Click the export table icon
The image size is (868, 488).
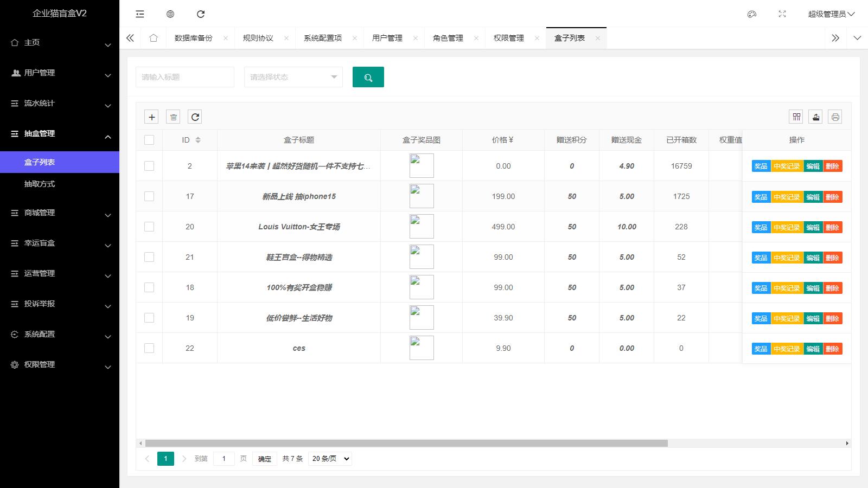815,117
